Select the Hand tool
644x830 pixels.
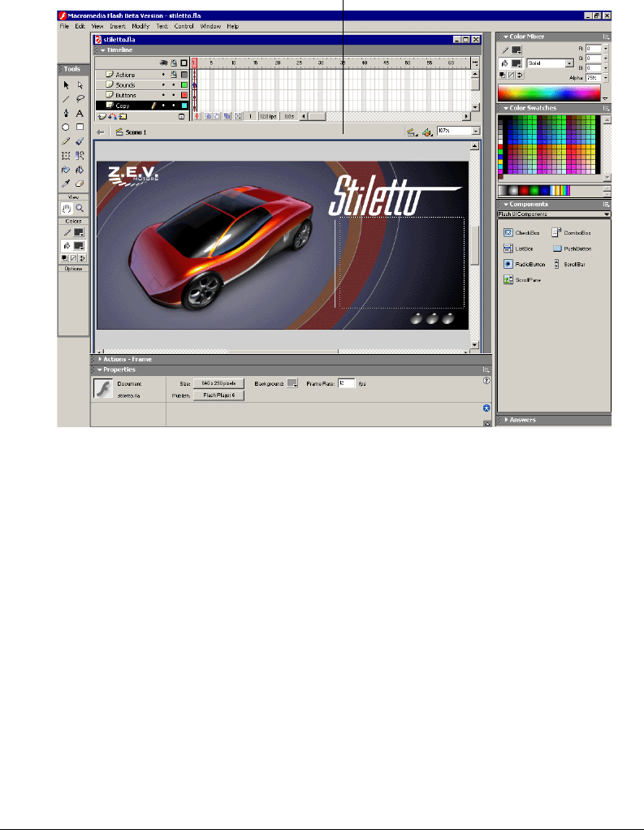pos(66,209)
